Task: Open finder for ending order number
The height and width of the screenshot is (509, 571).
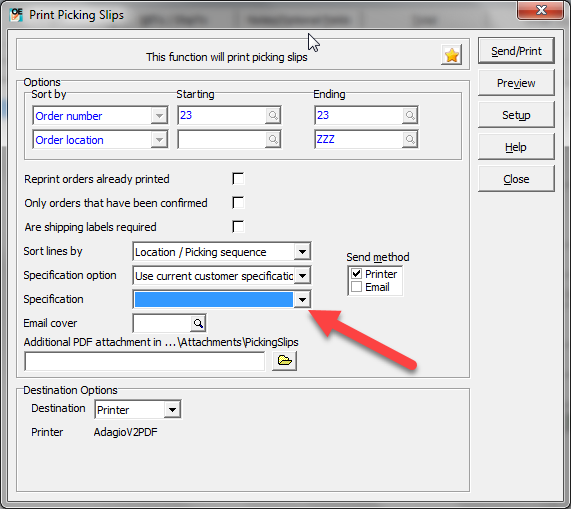Action: pos(410,115)
